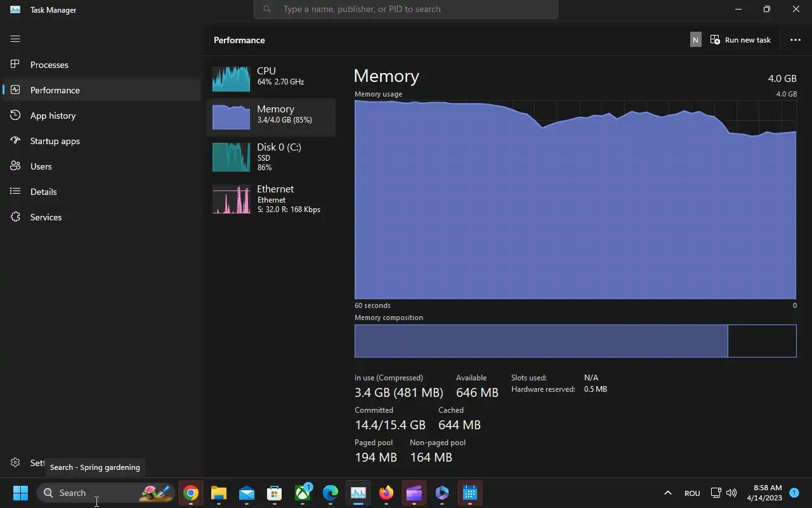Select Disk 0 (C:) performance item

point(271,157)
